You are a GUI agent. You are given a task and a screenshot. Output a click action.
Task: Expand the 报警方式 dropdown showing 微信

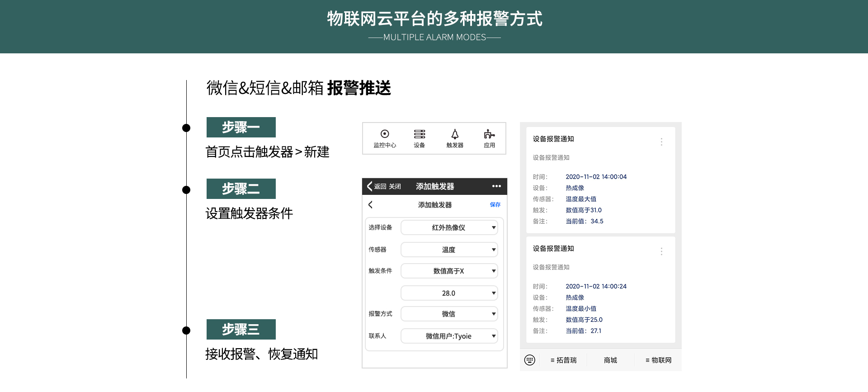coord(449,314)
